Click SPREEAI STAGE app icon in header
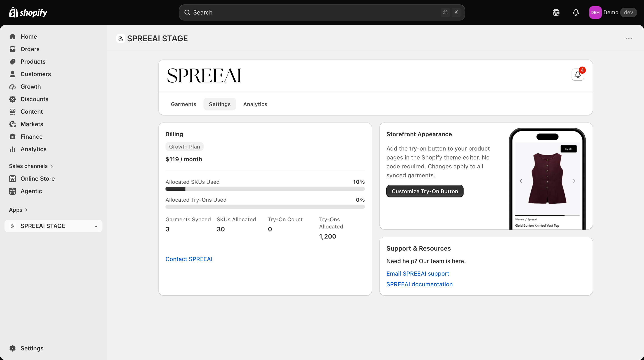Image resolution: width=644 pixels, height=360 pixels. pyautogui.click(x=121, y=38)
